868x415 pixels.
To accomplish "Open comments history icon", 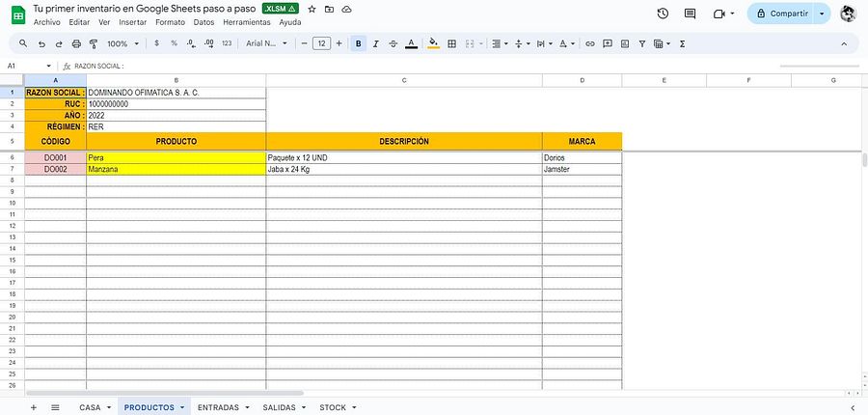I will [690, 14].
